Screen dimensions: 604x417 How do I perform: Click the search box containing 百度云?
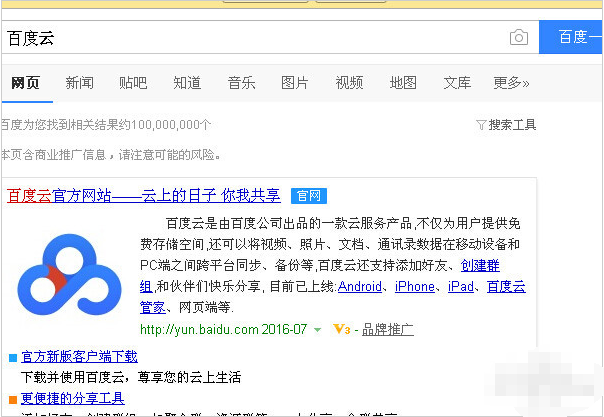coord(250,38)
